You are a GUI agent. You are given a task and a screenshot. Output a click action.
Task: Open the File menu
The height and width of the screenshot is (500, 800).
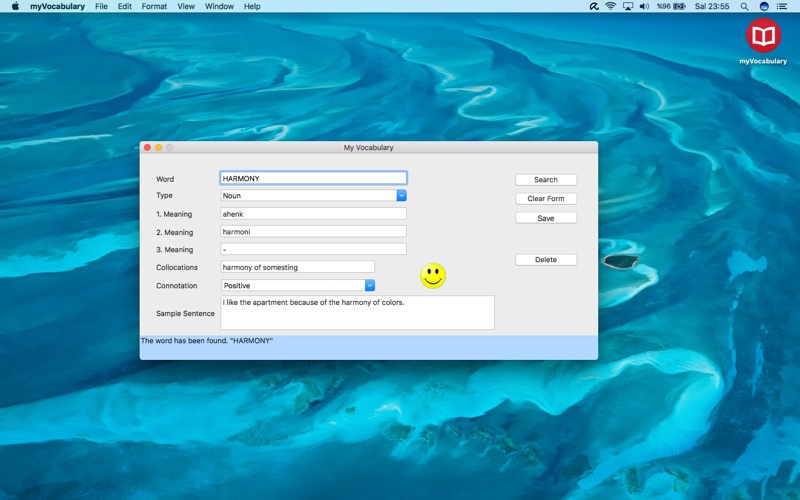point(101,6)
